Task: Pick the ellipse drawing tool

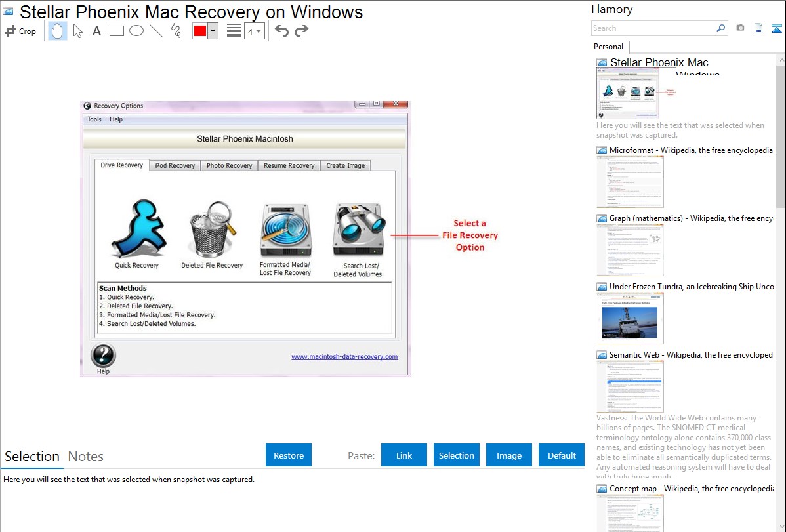Action: pyautogui.click(x=136, y=31)
